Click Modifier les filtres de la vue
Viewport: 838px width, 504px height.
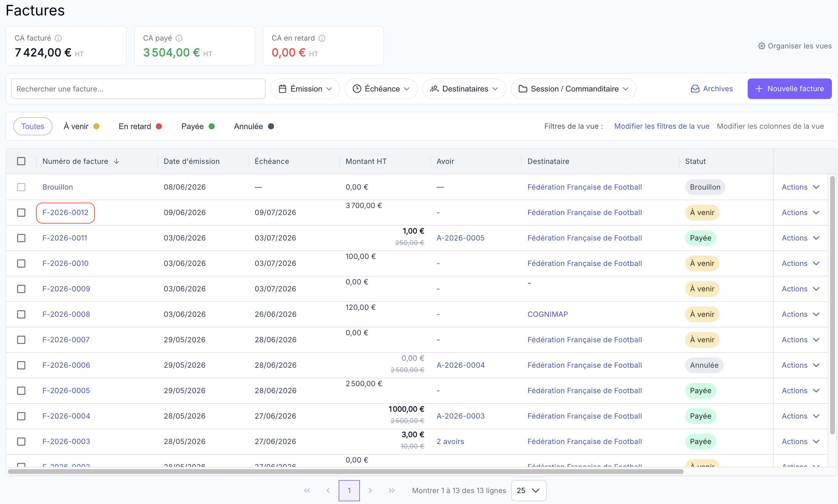point(662,126)
